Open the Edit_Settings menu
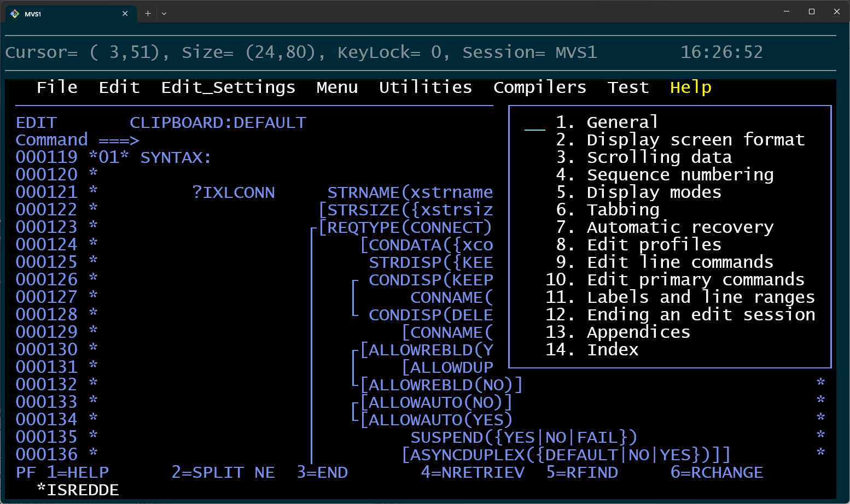850x504 pixels. pyautogui.click(x=228, y=87)
